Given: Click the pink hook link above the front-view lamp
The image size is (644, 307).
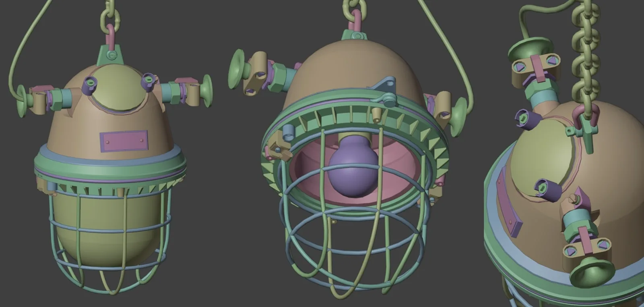Looking at the screenshot, I should tap(111, 35).
